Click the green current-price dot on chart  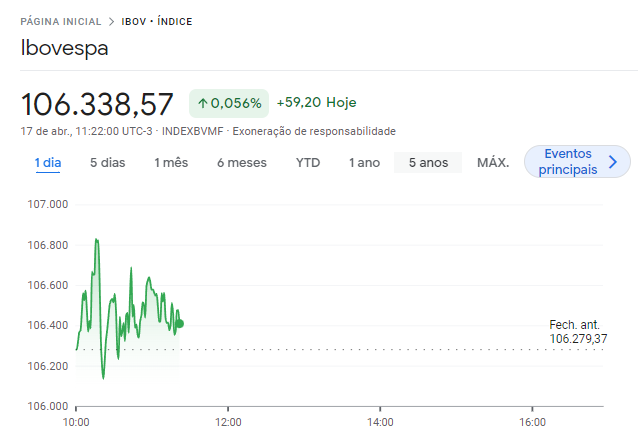[x=179, y=323]
